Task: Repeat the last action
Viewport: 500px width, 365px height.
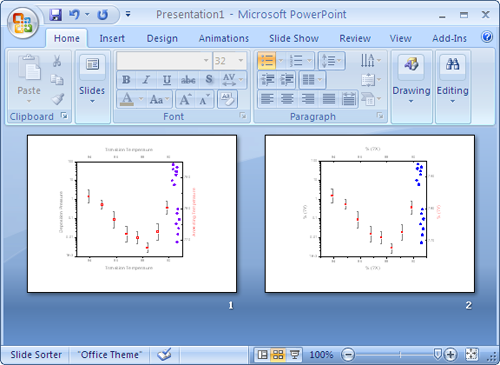Action: (103, 15)
